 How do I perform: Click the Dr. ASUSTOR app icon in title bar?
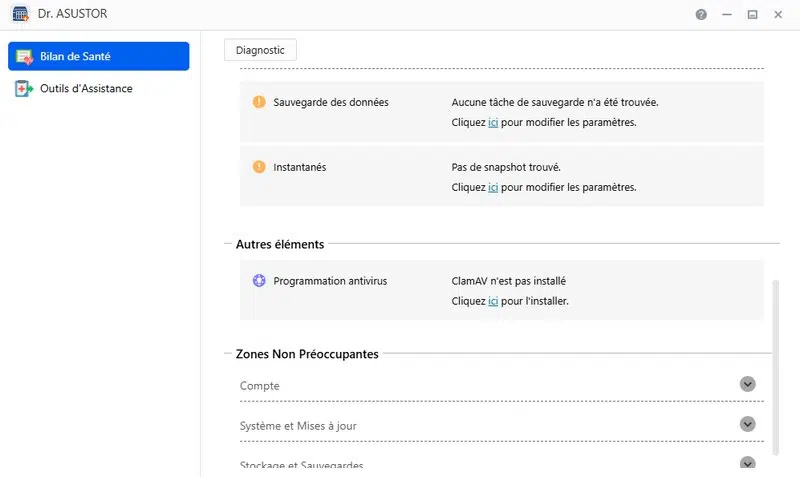click(20, 15)
